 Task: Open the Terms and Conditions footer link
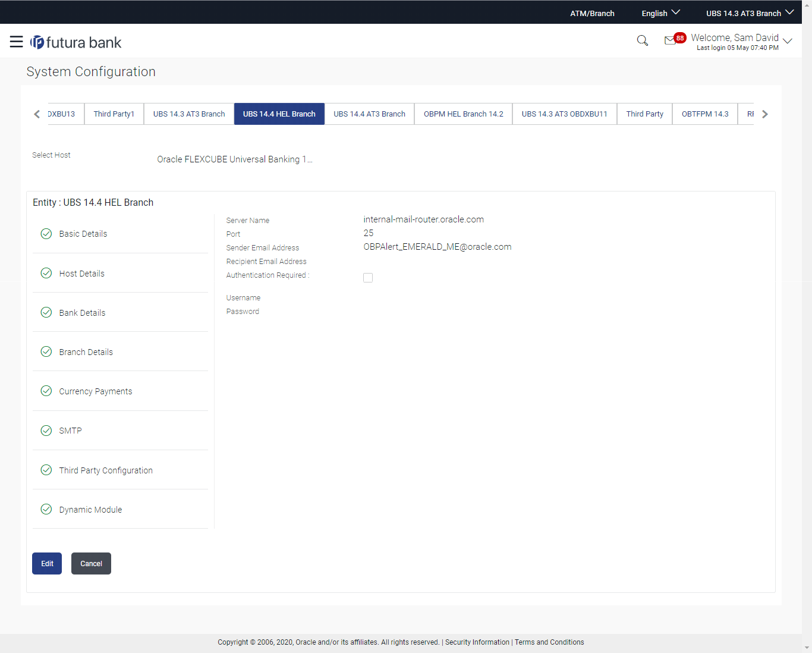(x=549, y=642)
